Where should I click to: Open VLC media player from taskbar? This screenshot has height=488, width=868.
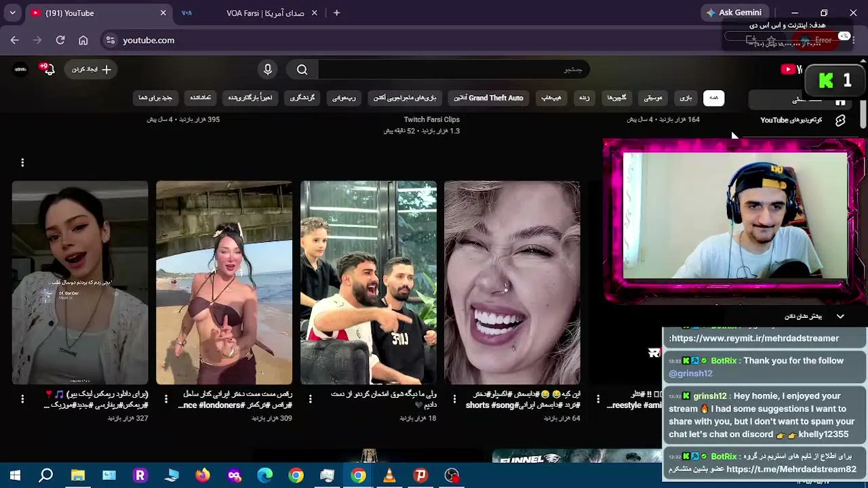389,476
